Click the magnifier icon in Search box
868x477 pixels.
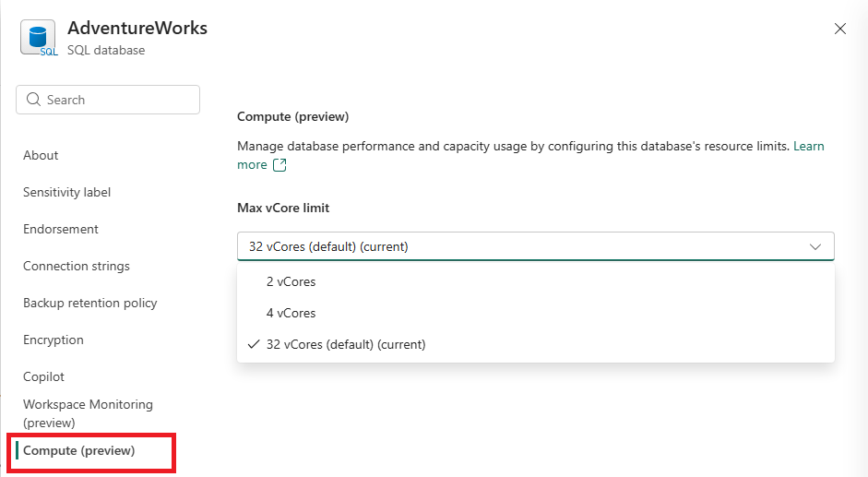tap(33, 100)
